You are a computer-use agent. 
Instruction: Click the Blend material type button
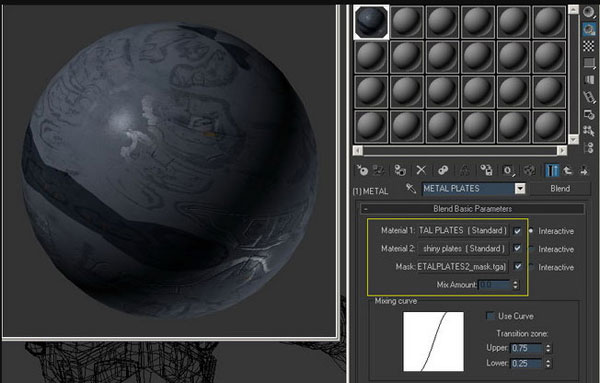pos(560,189)
